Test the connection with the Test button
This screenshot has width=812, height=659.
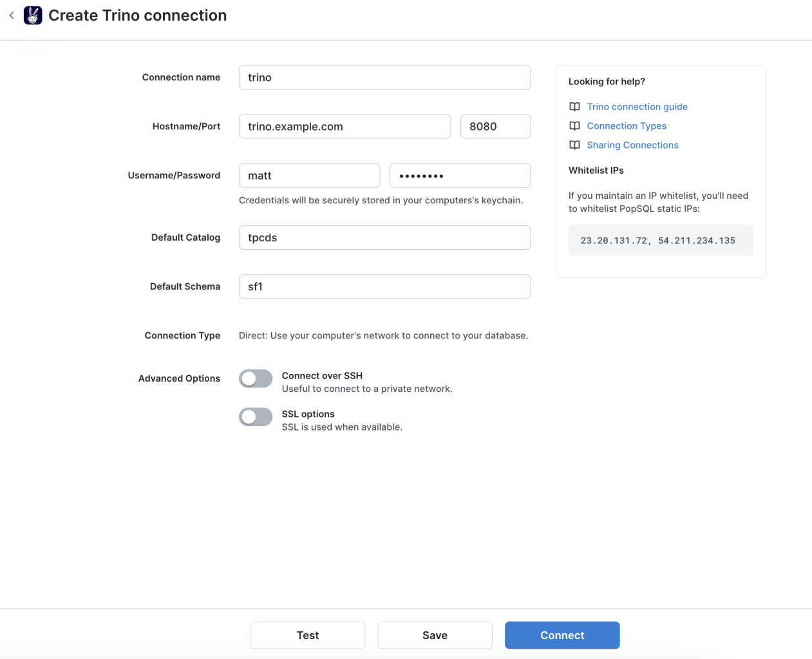coord(308,635)
